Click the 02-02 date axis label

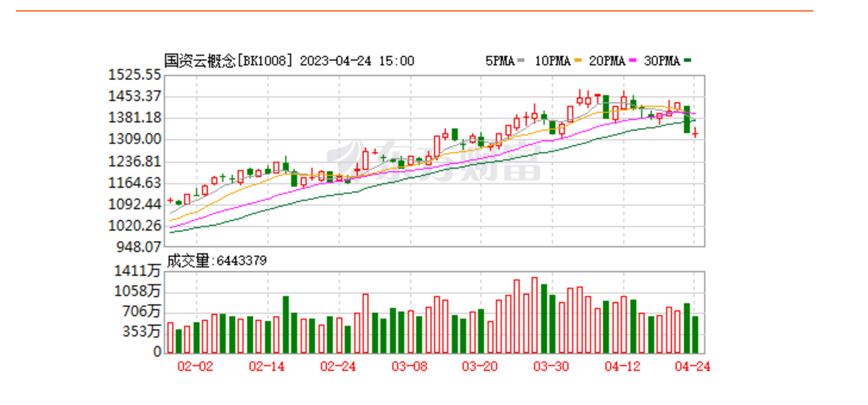[196, 366]
